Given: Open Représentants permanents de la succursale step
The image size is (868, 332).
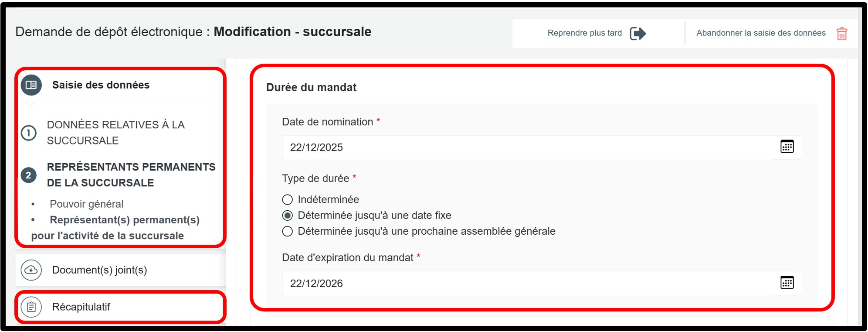Looking at the screenshot, I should (x=131, y=175).
